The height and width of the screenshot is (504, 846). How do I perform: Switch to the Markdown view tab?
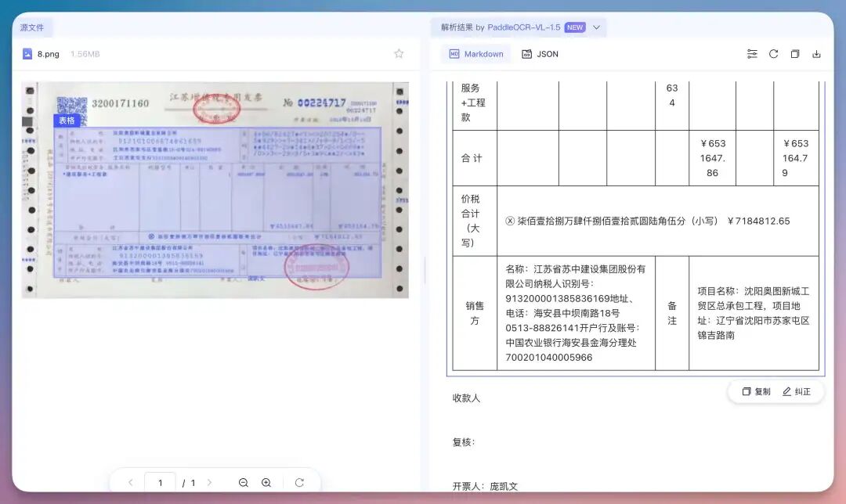click(476, 54)
